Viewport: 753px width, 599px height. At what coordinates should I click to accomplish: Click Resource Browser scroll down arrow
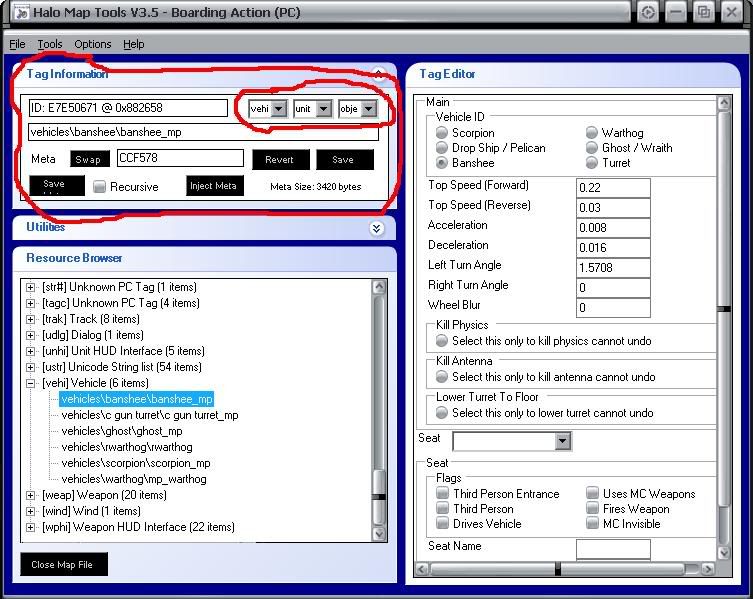pyautogui.click(x=379, y=534)
